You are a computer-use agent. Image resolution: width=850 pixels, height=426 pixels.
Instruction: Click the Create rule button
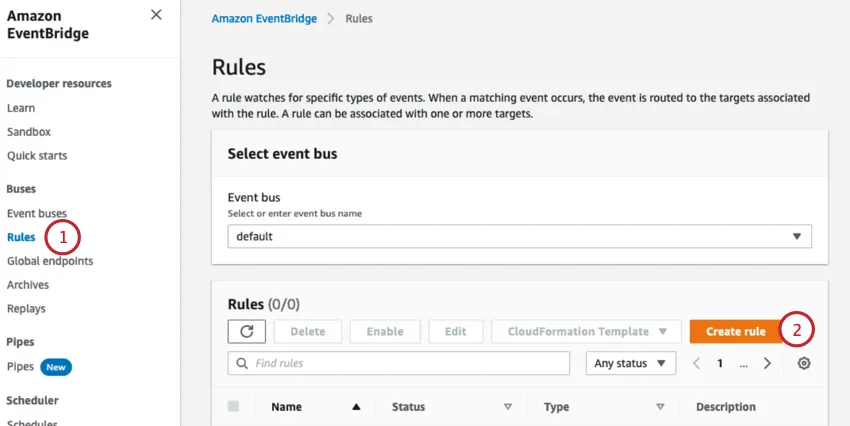pyautogui.click(x=735, y=332)
